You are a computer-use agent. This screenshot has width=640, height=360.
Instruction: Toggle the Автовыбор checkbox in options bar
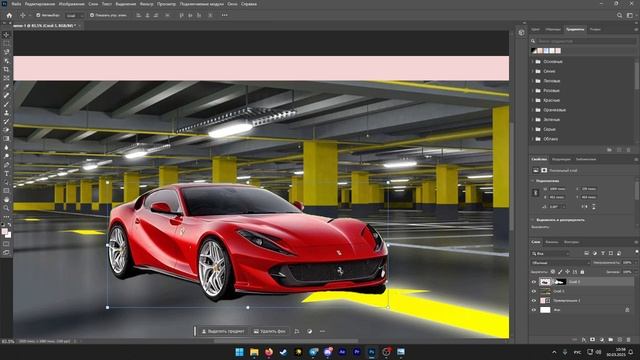[38, 15]
